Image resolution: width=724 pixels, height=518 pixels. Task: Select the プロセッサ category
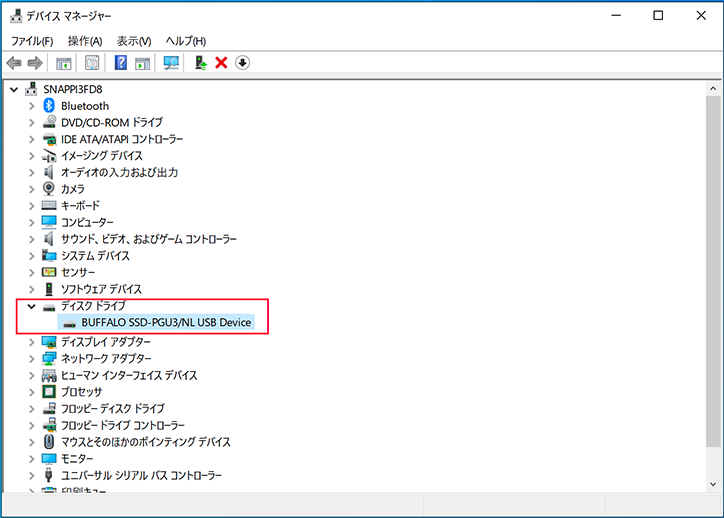click(83, 392)
